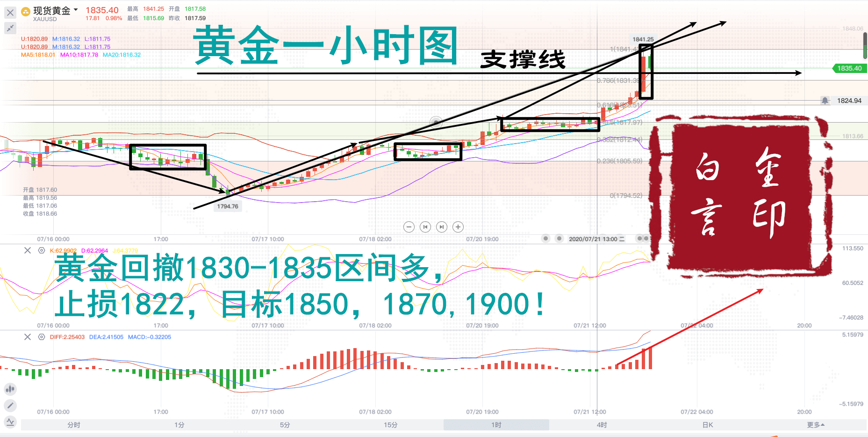Close the XAUUSD chart view
This screenshot has height=437, width=868.
pos(10,13)
